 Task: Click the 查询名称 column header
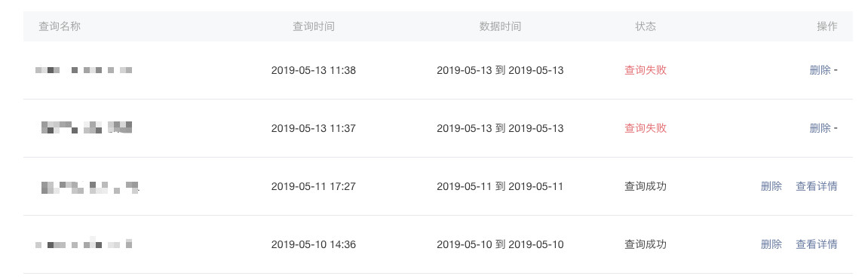point(60,26)
